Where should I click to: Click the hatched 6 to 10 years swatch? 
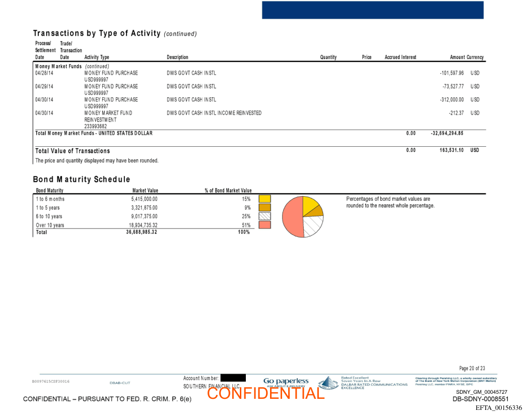coord(264,216)
